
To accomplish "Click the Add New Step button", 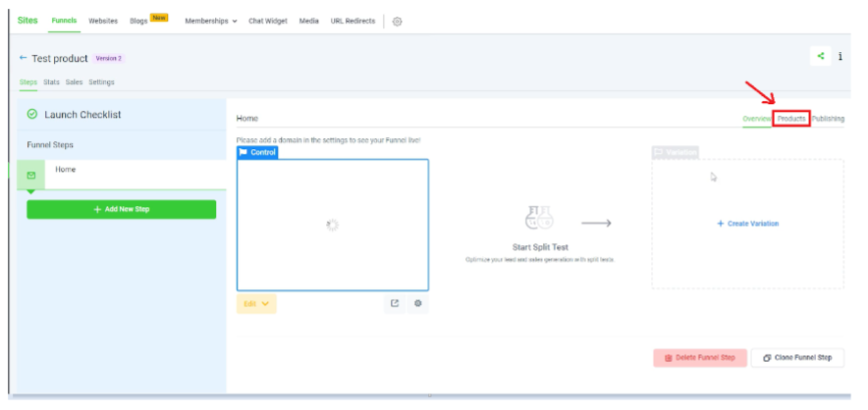I will [121, 209].
